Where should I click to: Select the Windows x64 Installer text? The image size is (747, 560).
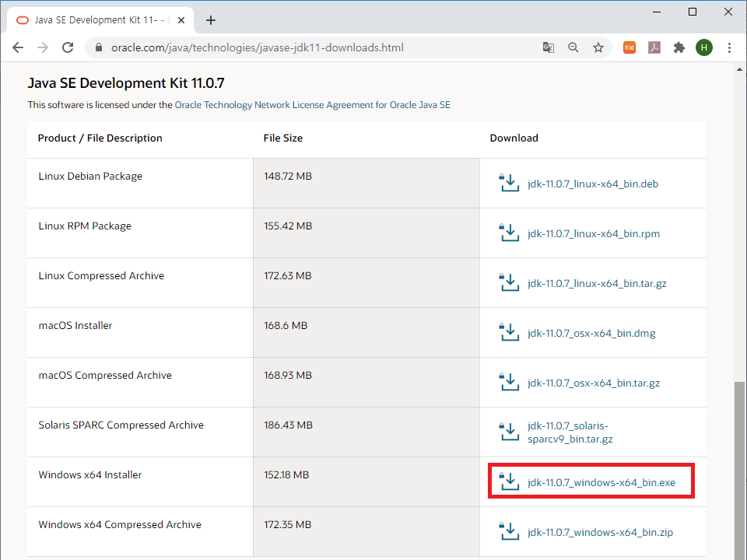pyautogui.click(x=90, y=474)
